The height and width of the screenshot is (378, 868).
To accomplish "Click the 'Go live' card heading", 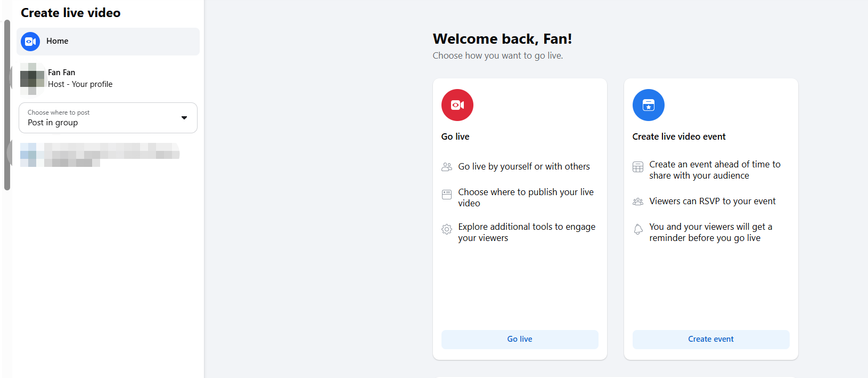I will 455,136.
